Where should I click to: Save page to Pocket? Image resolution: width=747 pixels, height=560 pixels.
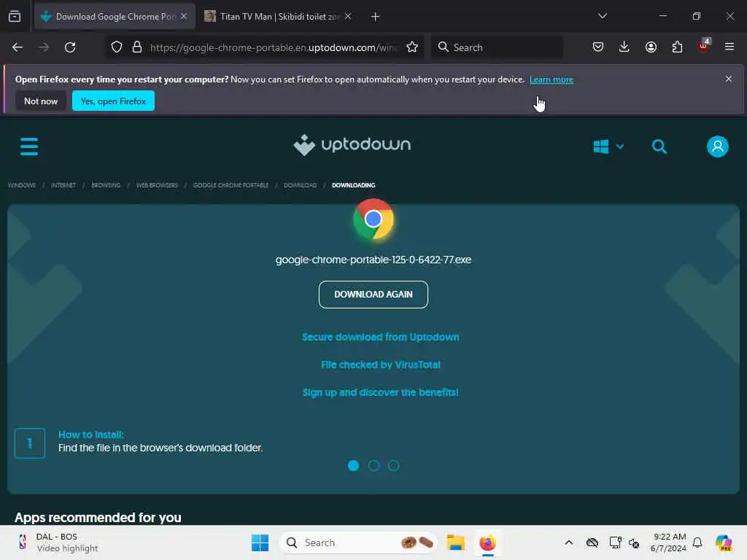tap(598, 47)
